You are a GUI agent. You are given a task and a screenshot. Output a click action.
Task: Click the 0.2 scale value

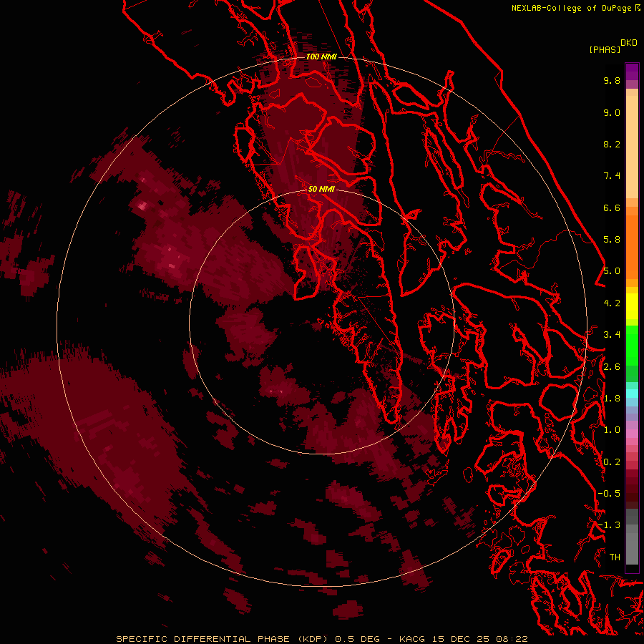click(x=612, y=462)
